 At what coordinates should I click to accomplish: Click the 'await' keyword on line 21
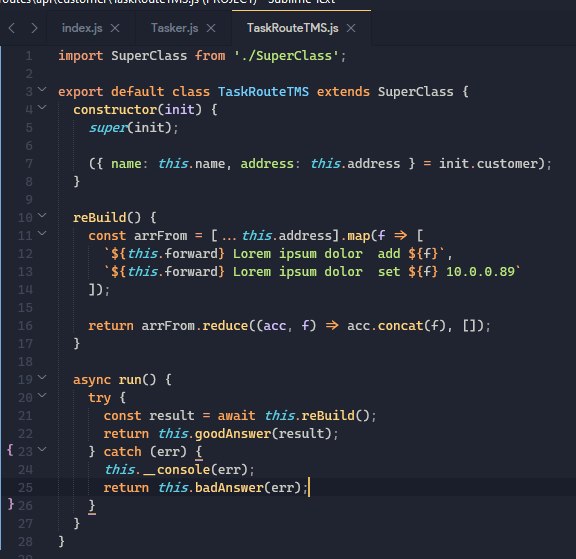236,416
